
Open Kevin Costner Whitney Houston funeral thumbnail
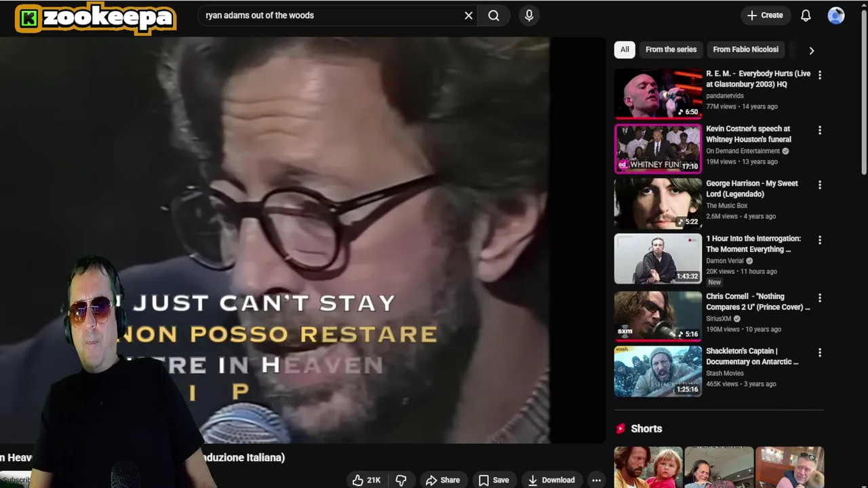click(658, 148)
